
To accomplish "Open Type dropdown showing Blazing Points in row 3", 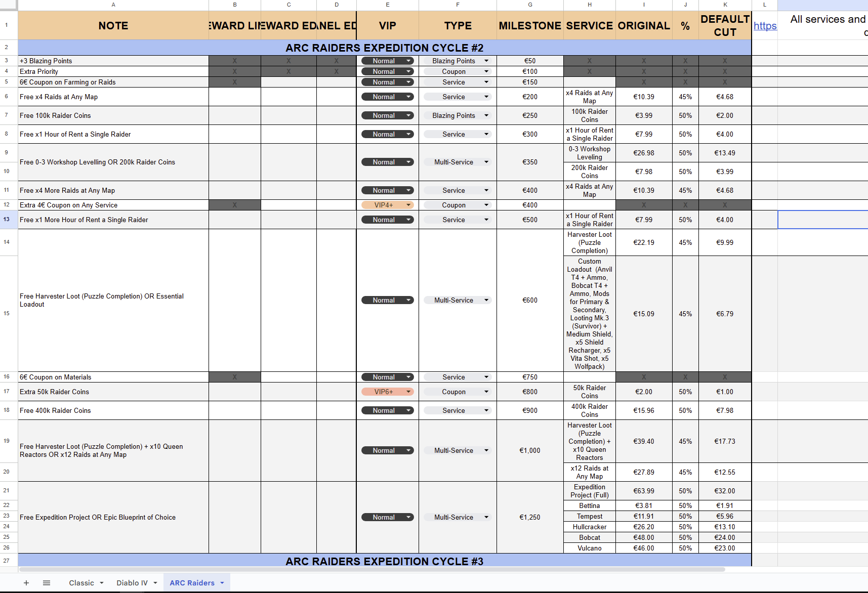I will [x=458, y=61].
